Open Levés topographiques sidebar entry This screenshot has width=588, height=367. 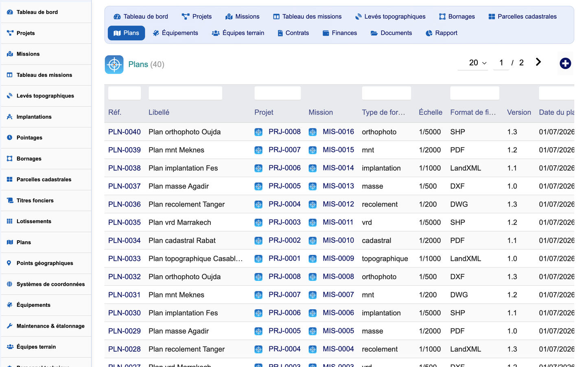click(46, 96)
